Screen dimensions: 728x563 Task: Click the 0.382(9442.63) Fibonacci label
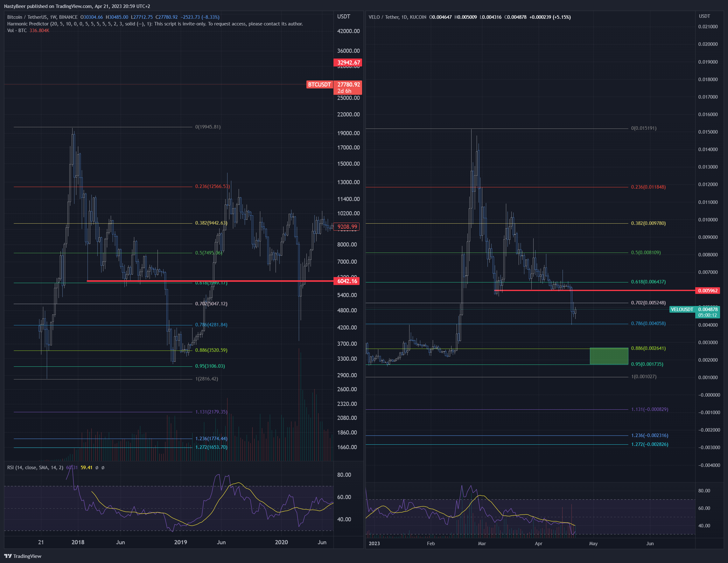[x=211, y=223]
